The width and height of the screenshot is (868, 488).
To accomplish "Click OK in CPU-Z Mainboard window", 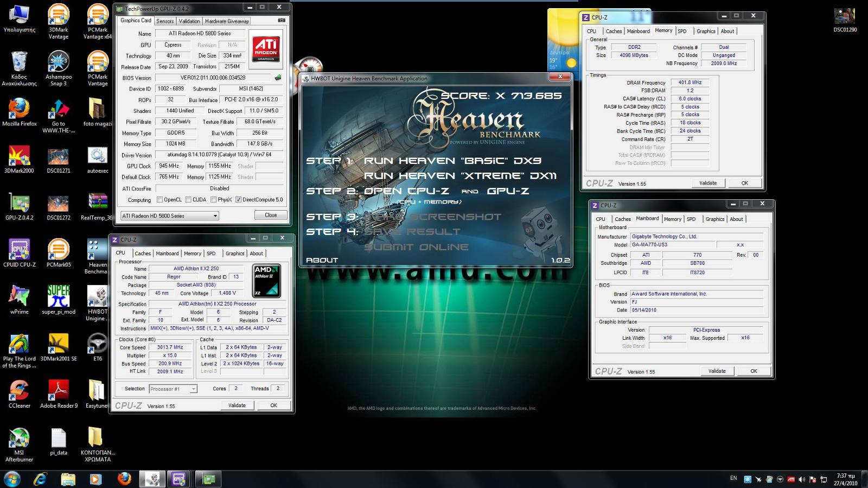I will point(754,371).
